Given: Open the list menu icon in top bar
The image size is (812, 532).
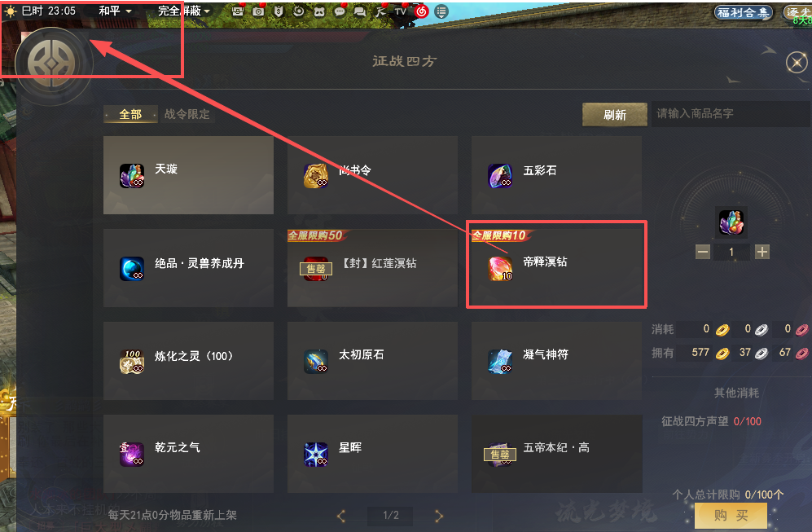Looking at the screenshot, I should click(x=441, y=11).
